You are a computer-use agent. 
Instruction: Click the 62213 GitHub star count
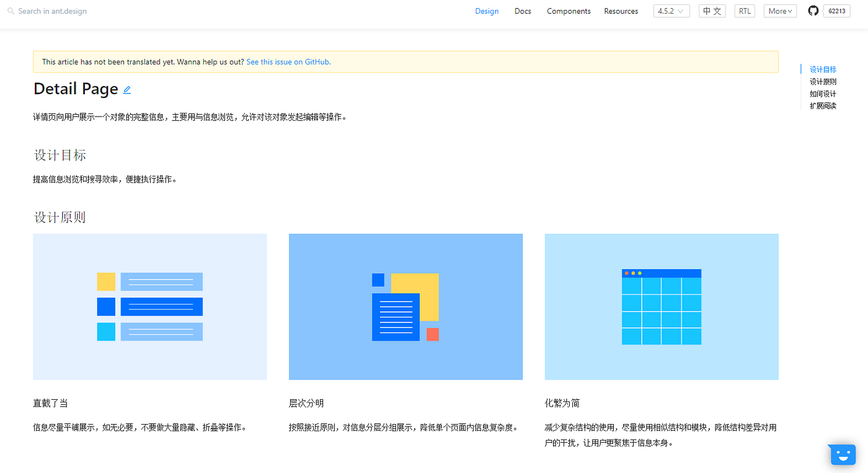pos(836,11)
